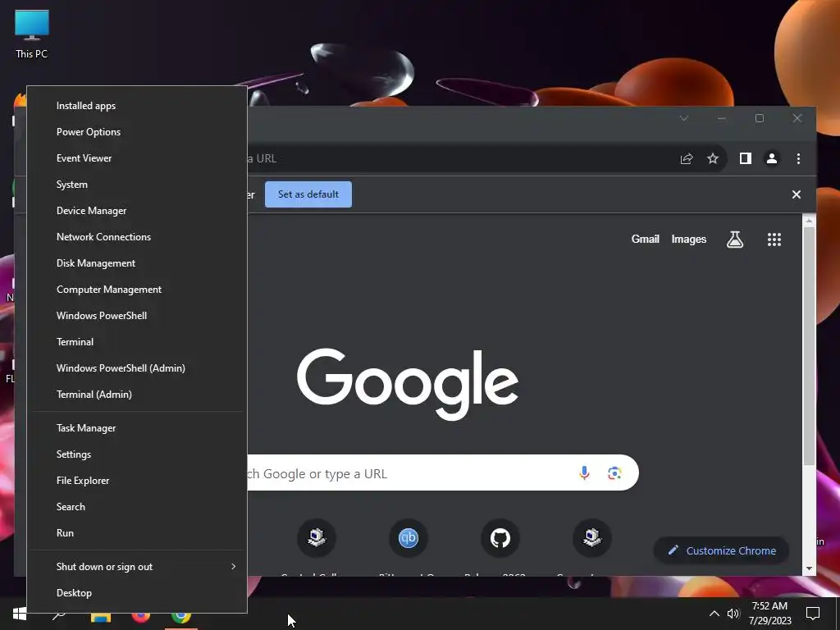Show hidden system tray icons
840x630 pixels.
[x=714, y=614]
